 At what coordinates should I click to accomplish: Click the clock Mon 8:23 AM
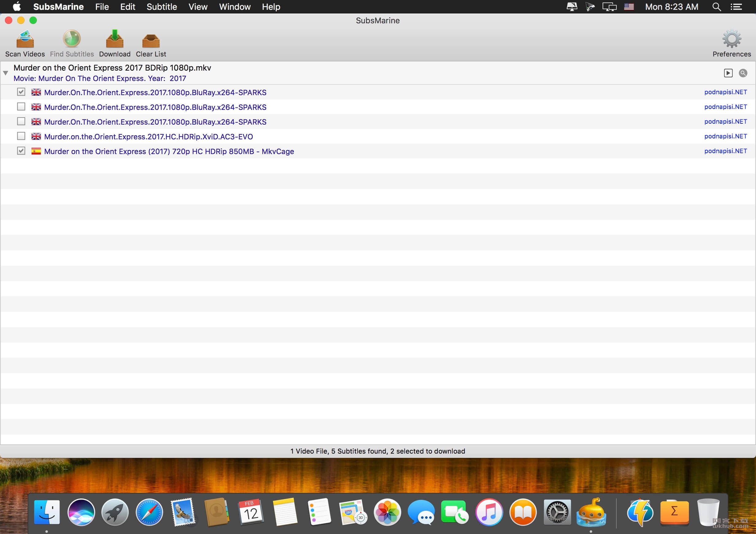click(672, 6)
